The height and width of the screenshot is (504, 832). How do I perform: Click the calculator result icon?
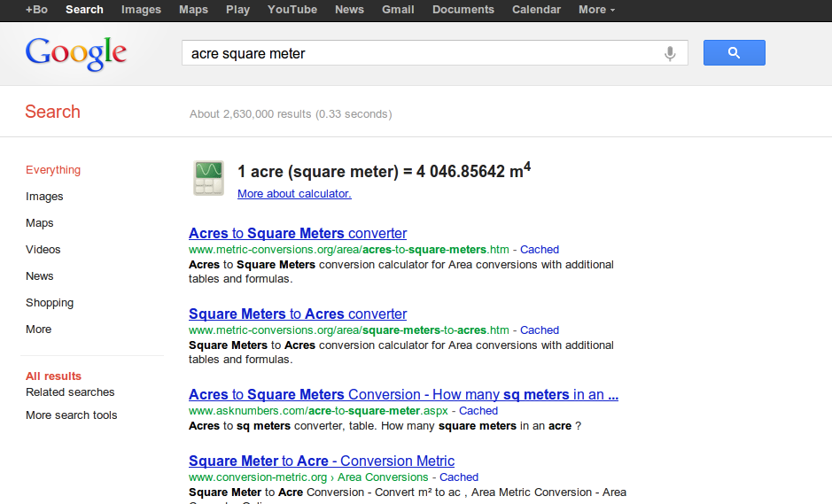tap(208, 178)
